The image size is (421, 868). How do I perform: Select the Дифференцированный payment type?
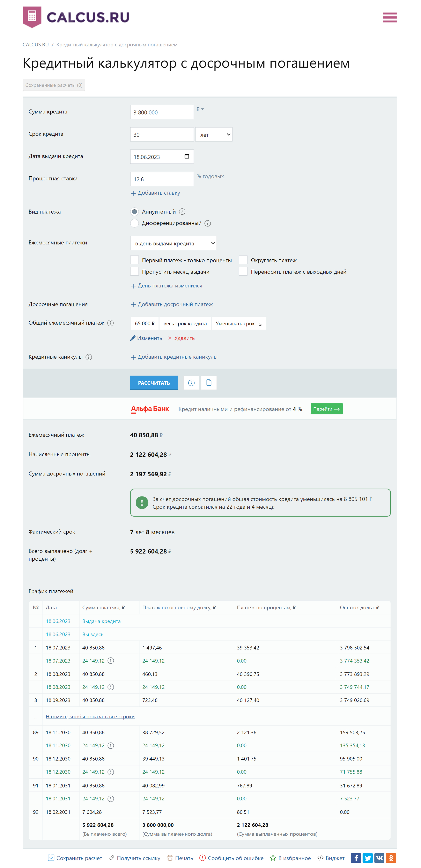click(135, 223)
